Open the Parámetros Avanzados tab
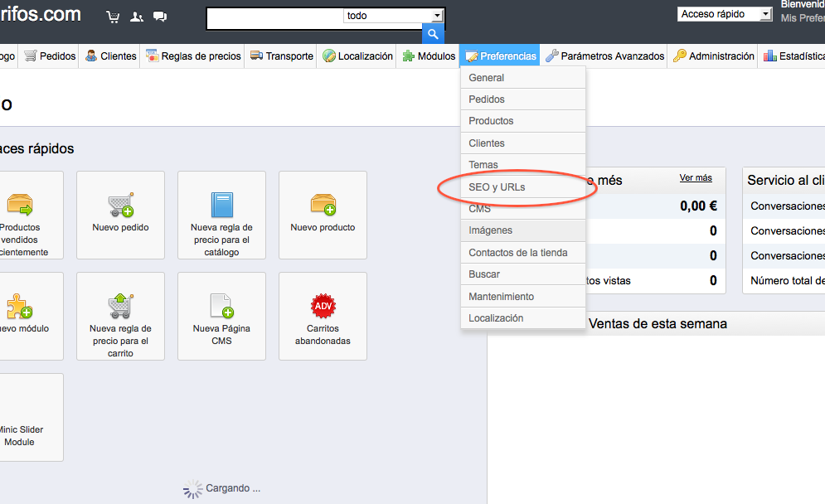This screenshot has height=504, width=825. click(604, 56)
